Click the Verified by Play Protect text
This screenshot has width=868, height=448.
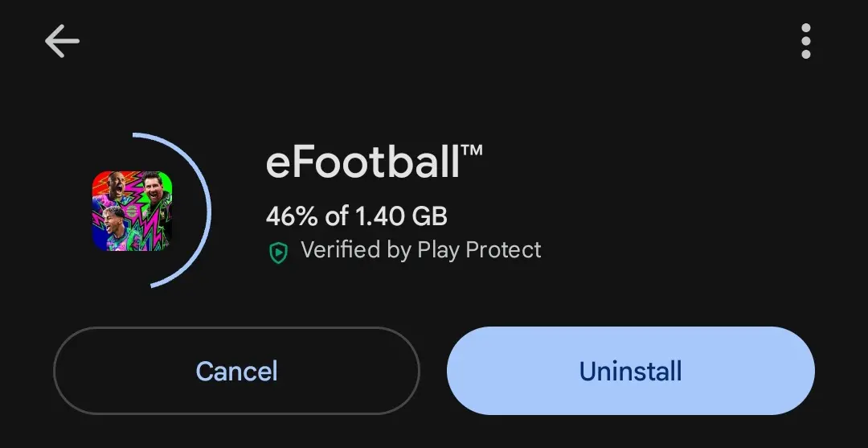tap(420, 250)
